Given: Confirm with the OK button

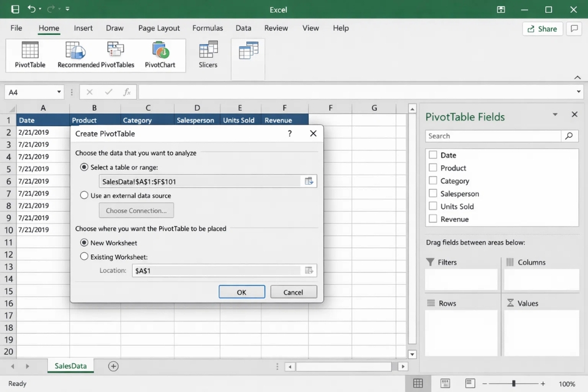Looking at the screenshot, I should (x=241, y=292).
